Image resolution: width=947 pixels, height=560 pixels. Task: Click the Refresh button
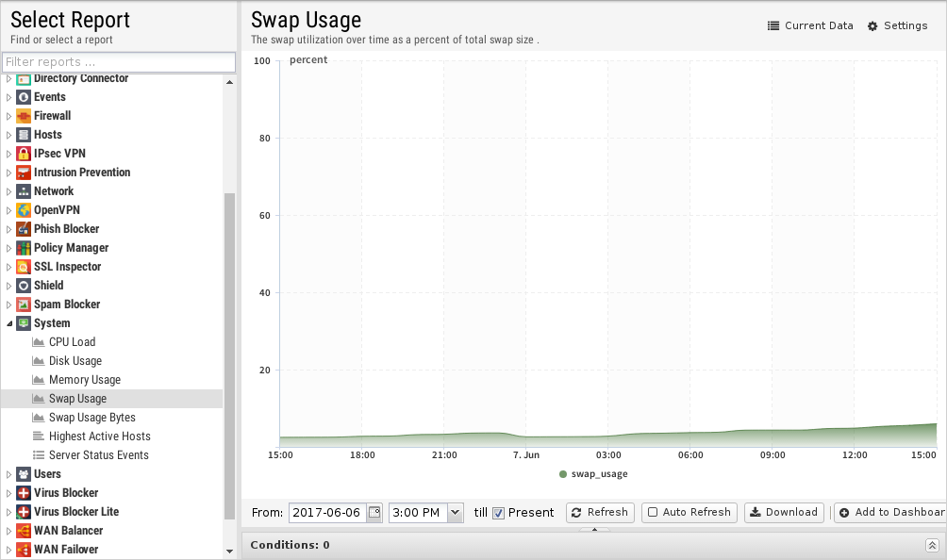tap(600, 512)
